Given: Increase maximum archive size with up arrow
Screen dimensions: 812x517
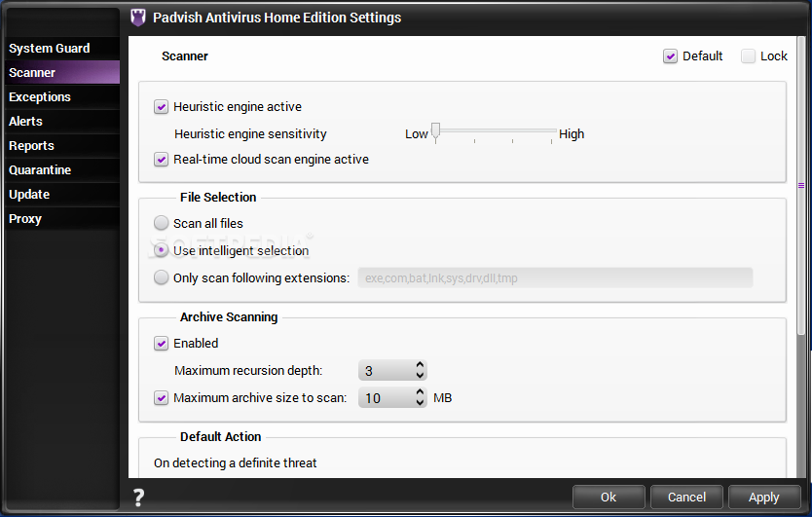Looking at the screenshot, I should click(x=420, y=392).
